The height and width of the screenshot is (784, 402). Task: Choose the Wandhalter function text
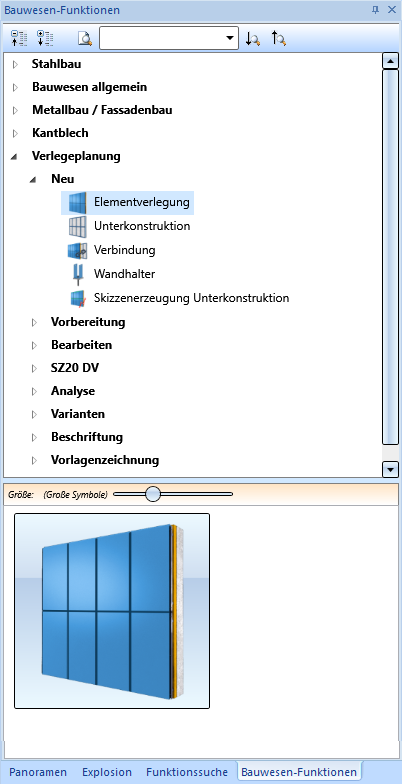tap(124, 274)
